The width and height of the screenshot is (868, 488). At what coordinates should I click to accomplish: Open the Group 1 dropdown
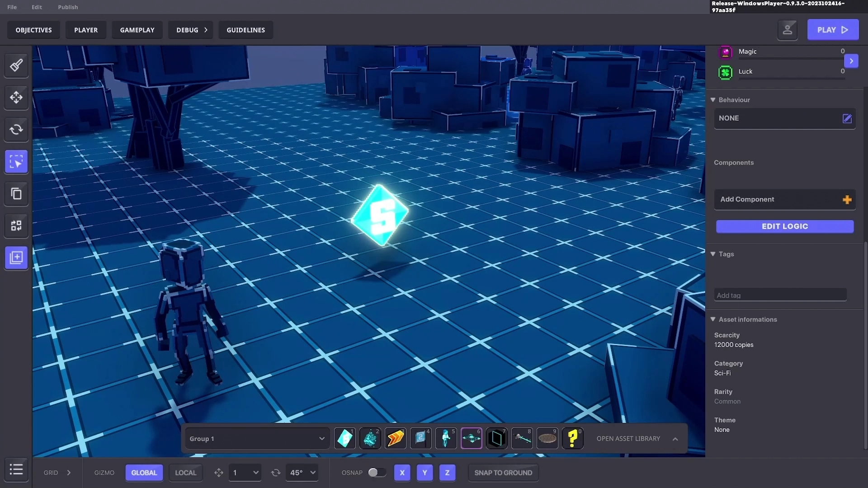pos(257,439)
